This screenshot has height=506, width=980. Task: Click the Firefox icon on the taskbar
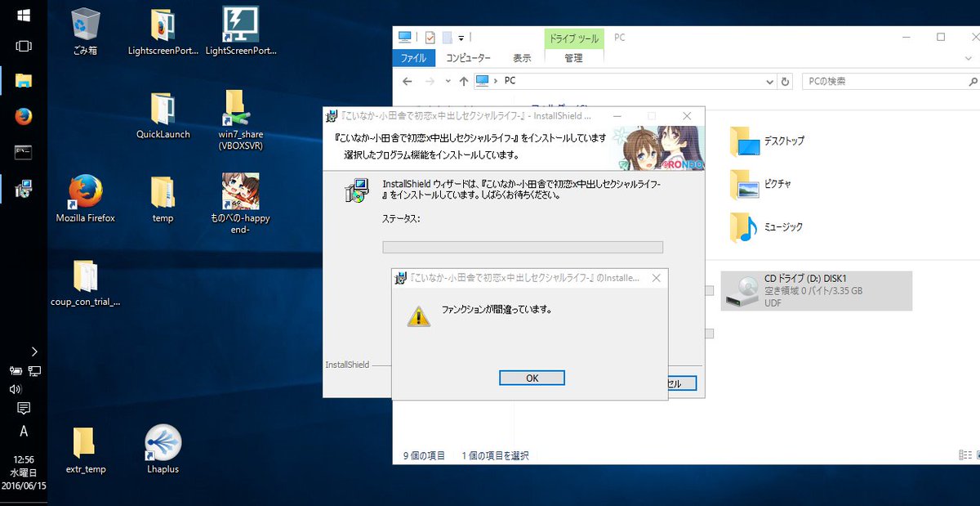coord(24,116)
